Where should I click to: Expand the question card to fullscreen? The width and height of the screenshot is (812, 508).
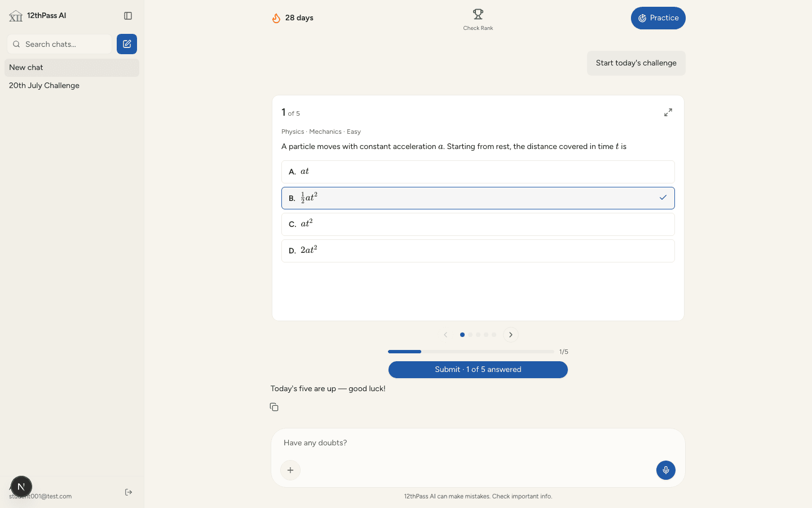668,112
